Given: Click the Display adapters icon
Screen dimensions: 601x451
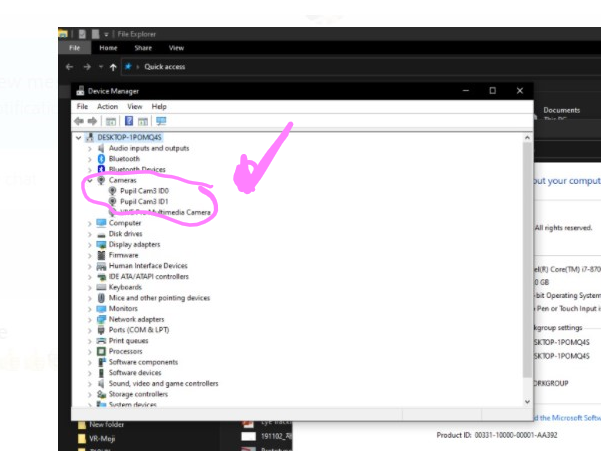Looking at the screenshot, I should pos(101,244).
